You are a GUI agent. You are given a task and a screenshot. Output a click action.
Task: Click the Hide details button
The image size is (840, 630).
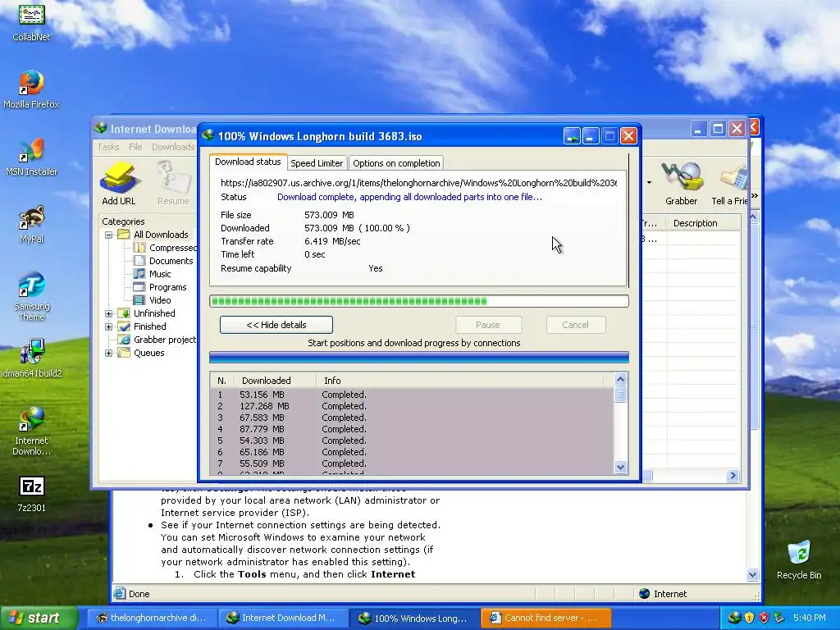[x=276, y=325]
